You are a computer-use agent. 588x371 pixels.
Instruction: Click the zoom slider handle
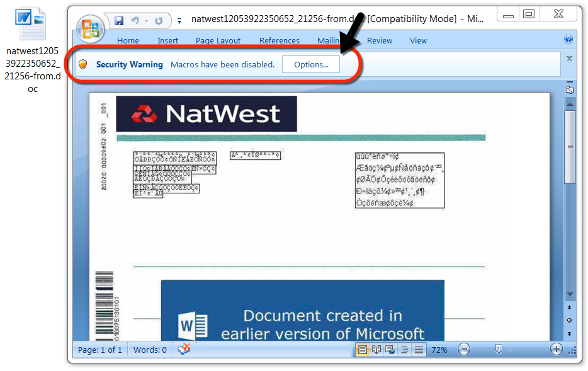499,349
